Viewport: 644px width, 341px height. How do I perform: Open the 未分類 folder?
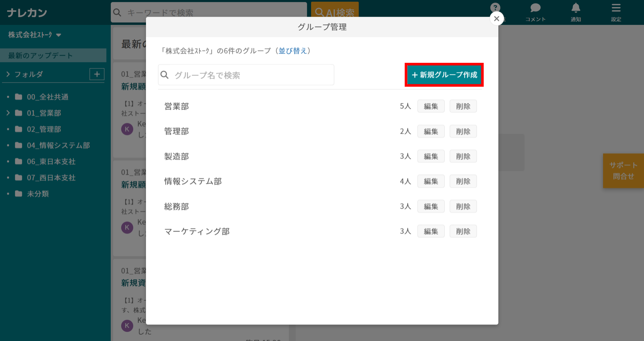38,194
